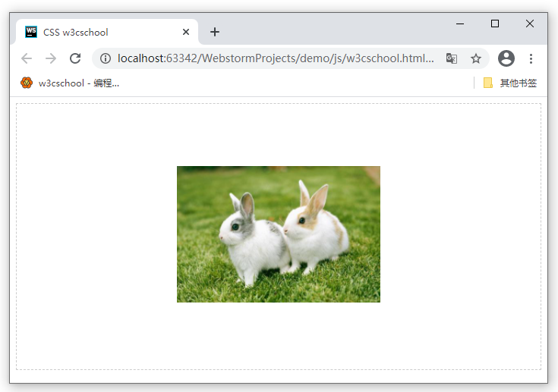Bookmark this page with the star
The height and width of the screenshot is (392, 558).
[476, 58]
